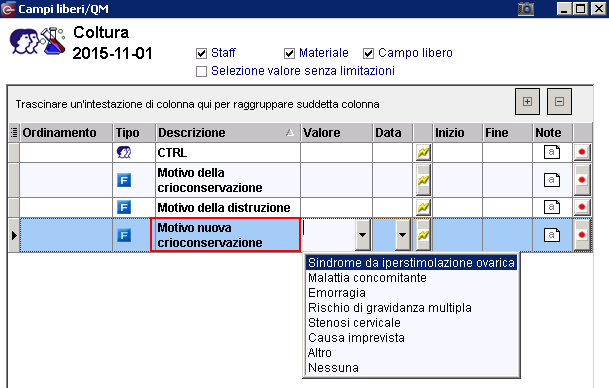Click the row indicator arrow of selected row
Screen dimensions: 609x388
coord(14,235)
